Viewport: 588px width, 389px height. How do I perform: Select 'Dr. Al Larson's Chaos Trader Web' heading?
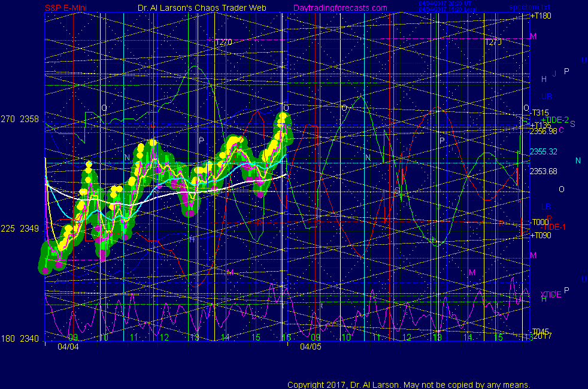pos(202,8)
